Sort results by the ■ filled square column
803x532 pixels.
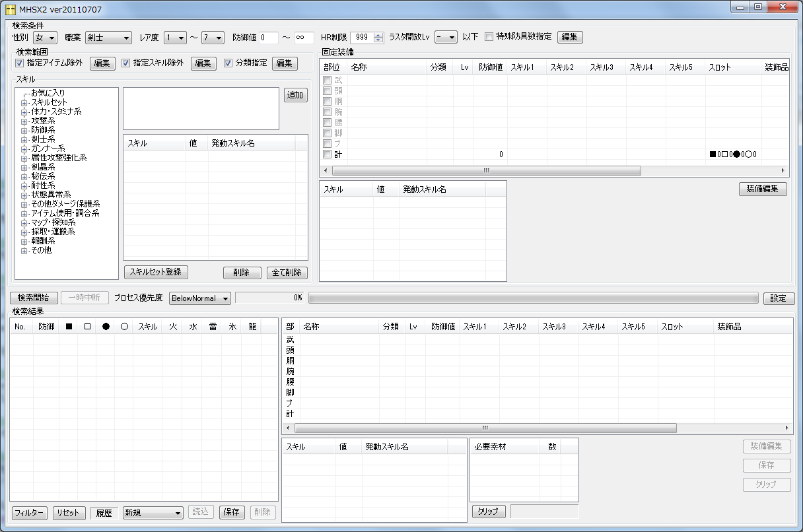[67, 327]
